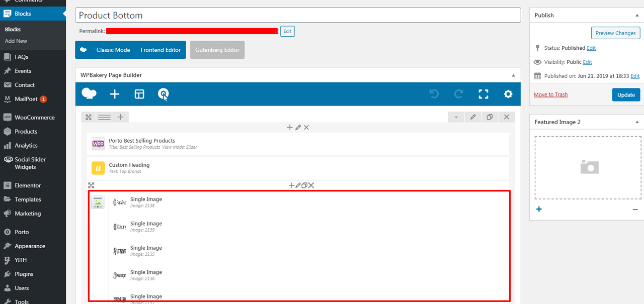644x304 pixels.
Task: Edit the outer row with pencil icon
Action: point(473,117)
